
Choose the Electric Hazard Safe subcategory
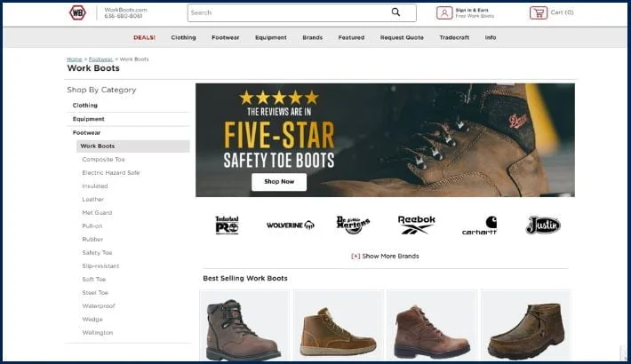point(111,173)
